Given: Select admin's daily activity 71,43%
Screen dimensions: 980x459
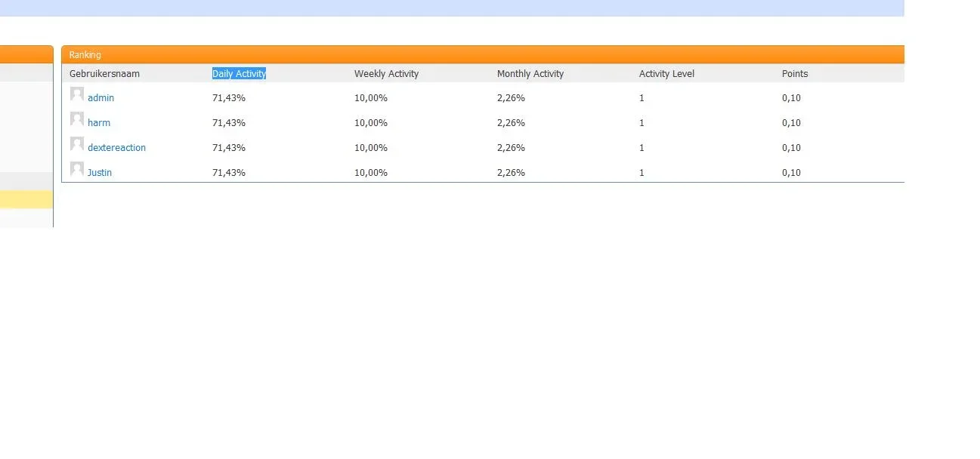Looking at the screenshot, I should (229, 98).
